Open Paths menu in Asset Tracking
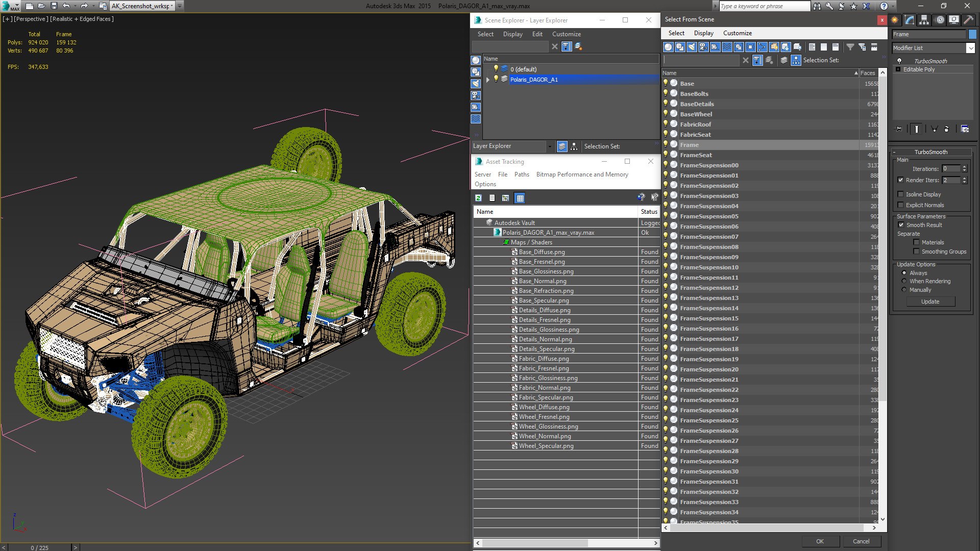Image resolution: width=980 pixels, height=551 pixels. coord(522,174)
